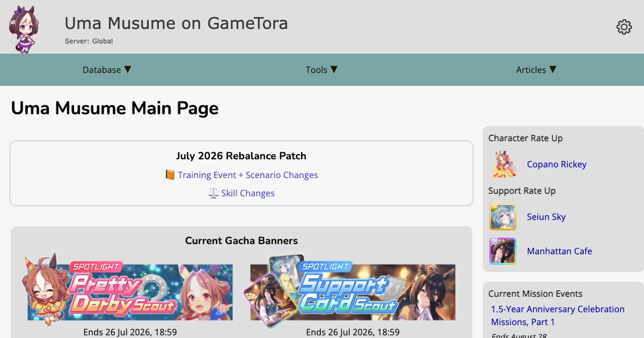Screen dimensions: 644x338
Task: Open the Seiun Sky support card icon
Action: coord(503,217)
